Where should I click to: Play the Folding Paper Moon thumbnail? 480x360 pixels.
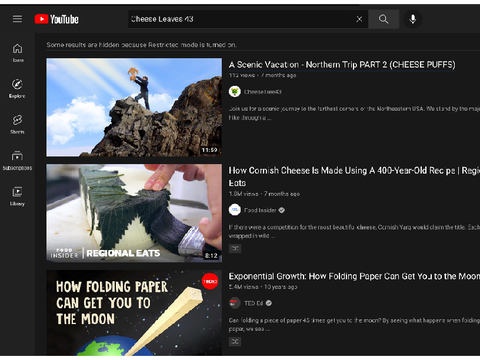tap(134, 313)
